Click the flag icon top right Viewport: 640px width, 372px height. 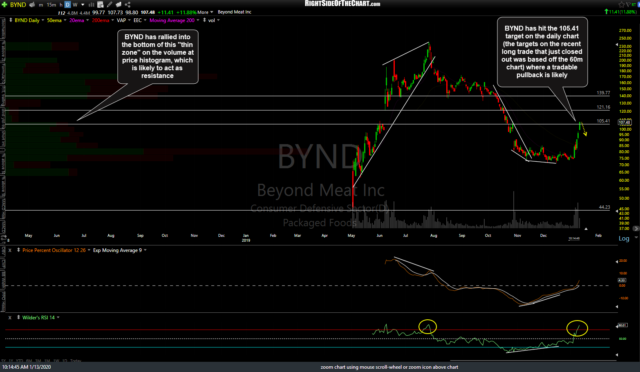(x=629, y=4)
